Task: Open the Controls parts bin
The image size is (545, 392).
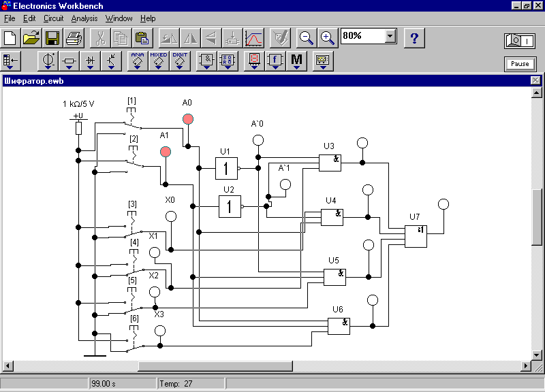Action: [x=275, y=61]
